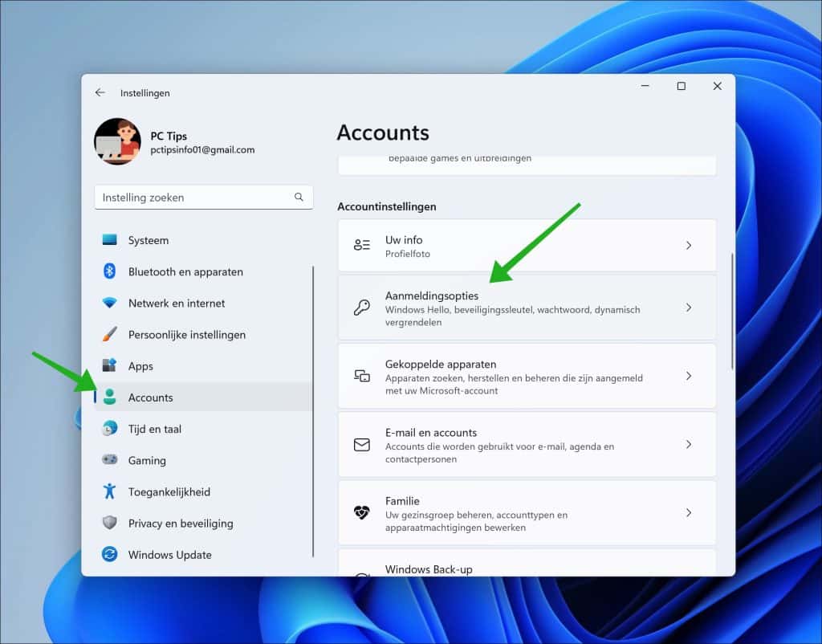
Task: Click the main panel vertical scrollbar
Action: click(732, 312)
